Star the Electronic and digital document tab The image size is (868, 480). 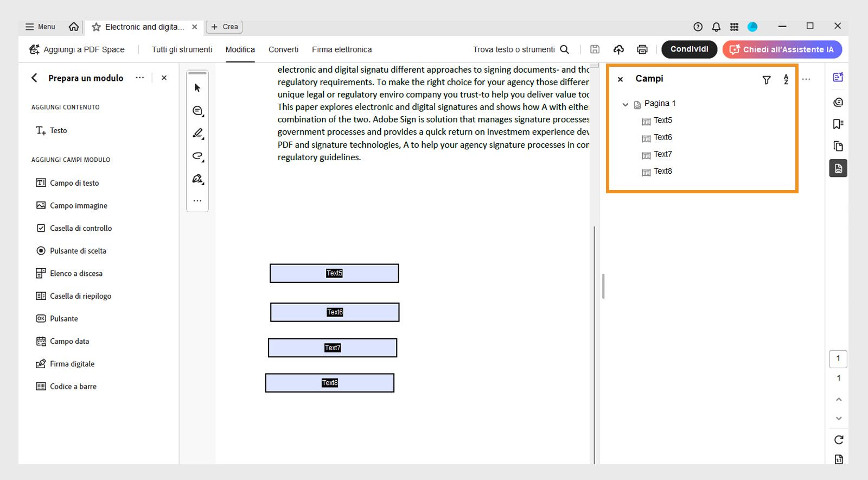click(x=96, y=27)
